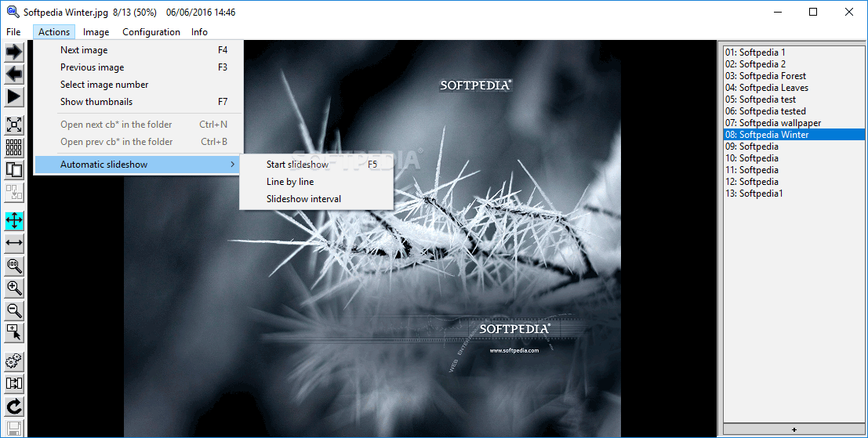Select 11: Softpedia in list
Screen dimensions: 868x438
pos(794,170)
